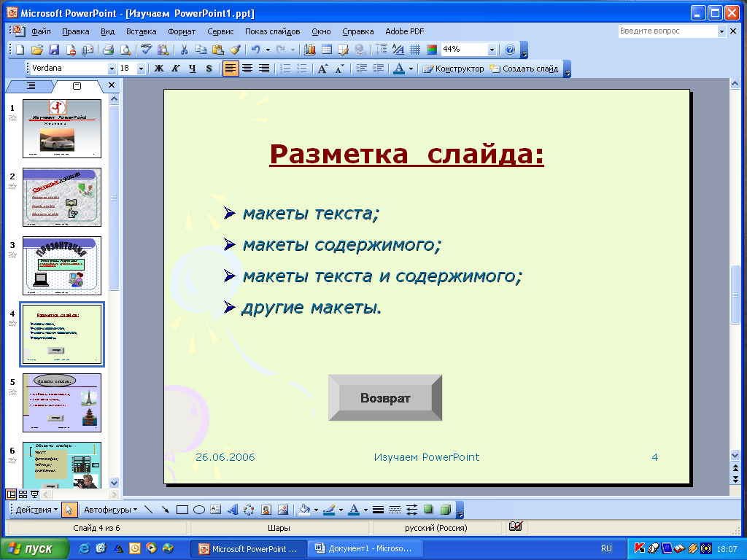Viewport: 747px width, 560px height.
Task: Select the Oval drawing tool
Action: 199,510
